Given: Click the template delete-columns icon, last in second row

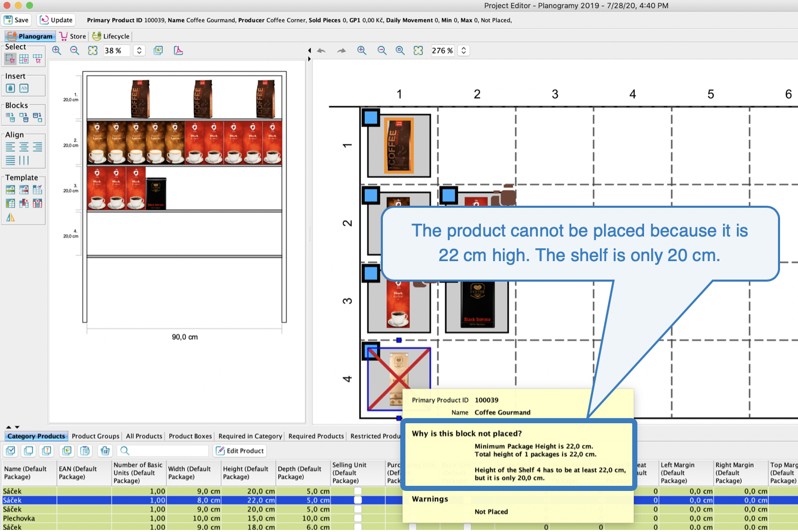Looking at the screenshot, I should coord(37,203).
